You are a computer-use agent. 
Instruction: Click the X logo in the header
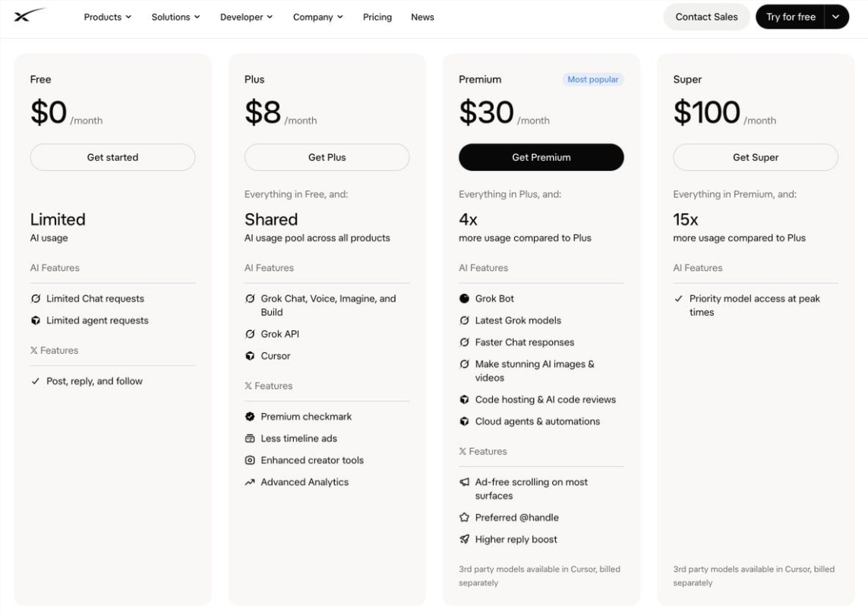[30, 15]
